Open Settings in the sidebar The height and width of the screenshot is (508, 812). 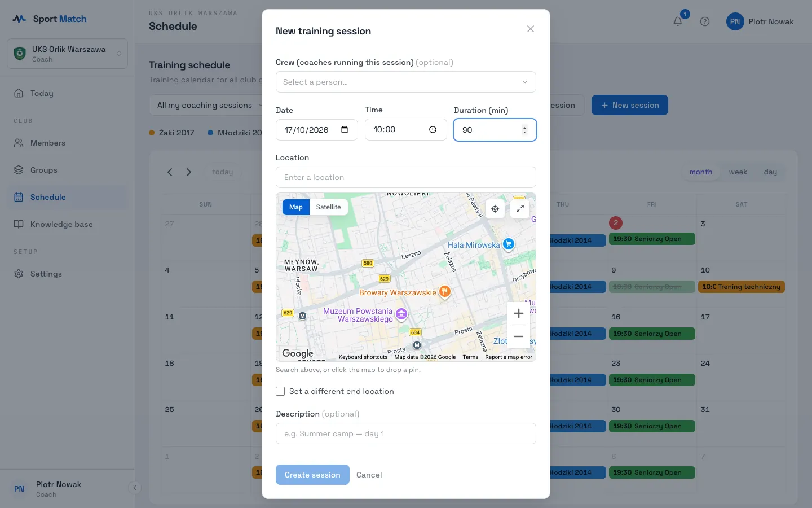pyautogui.click(x=68, y=274)
